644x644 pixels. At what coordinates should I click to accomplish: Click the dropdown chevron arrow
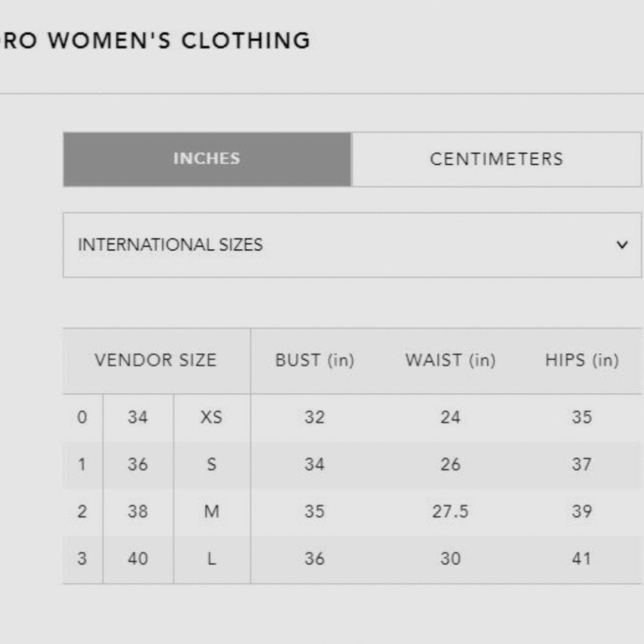[x=622, y=244]
